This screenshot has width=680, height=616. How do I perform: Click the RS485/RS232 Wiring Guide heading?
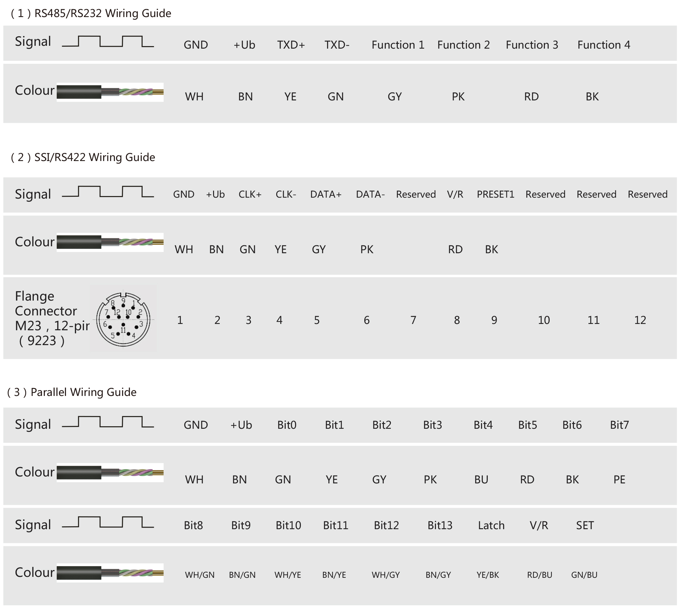click(91, 14)
